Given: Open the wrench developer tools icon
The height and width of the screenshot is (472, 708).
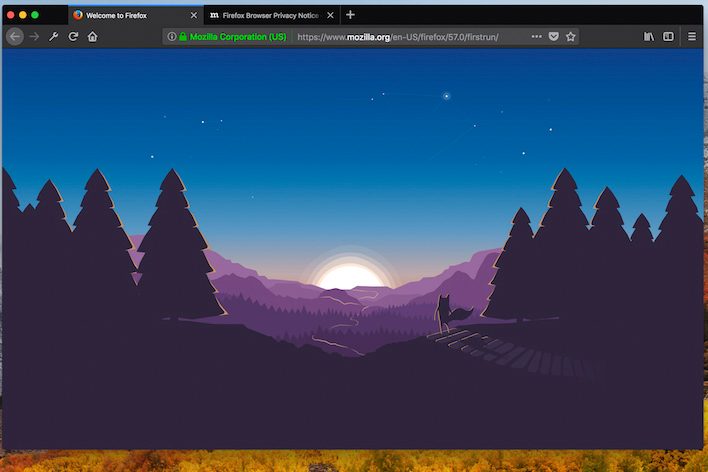Looking at the screenshot, I should (x=54, y=37).
